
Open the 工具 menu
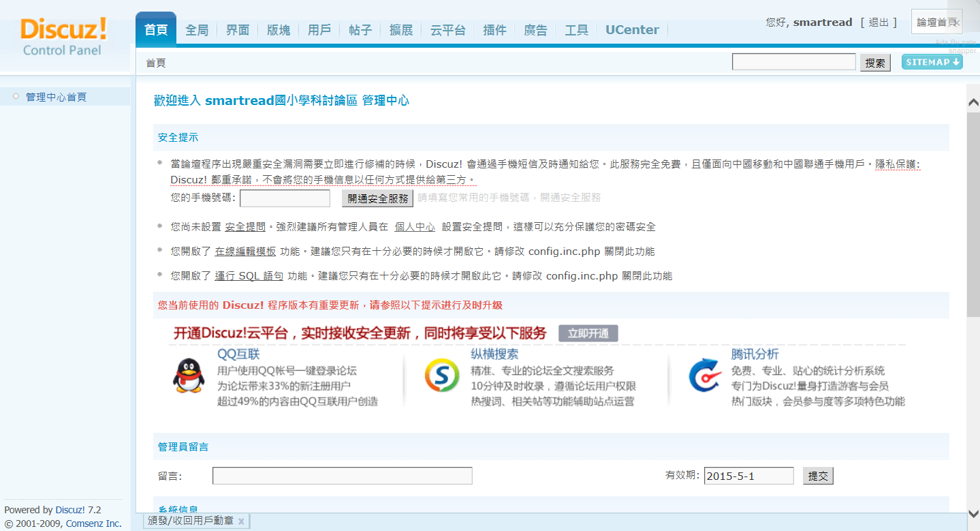pyautogui.click(x=576, y=30)
